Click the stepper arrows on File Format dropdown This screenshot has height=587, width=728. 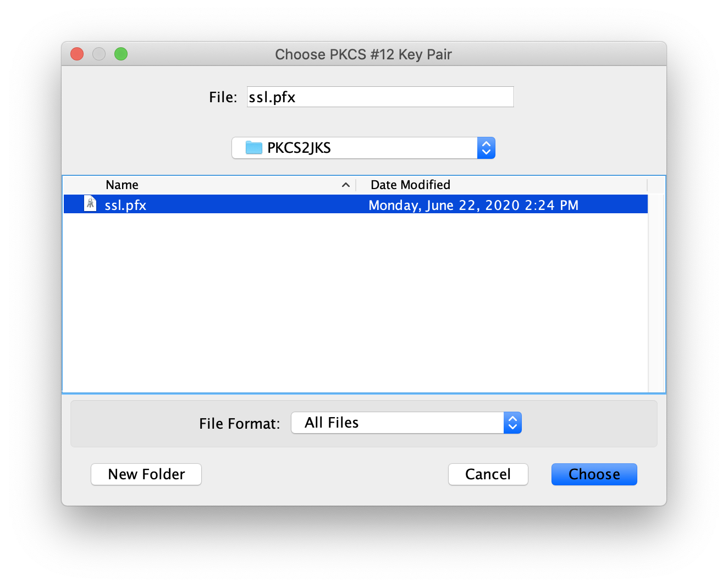[512, 423]
